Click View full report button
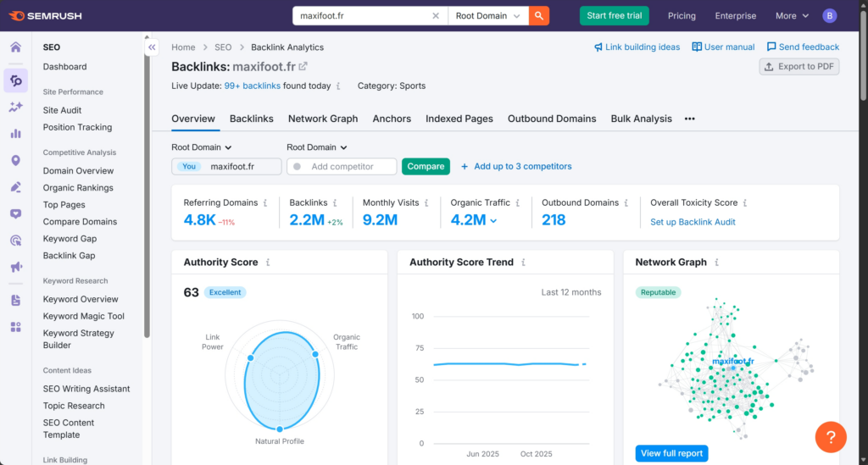 click(671, 453)
